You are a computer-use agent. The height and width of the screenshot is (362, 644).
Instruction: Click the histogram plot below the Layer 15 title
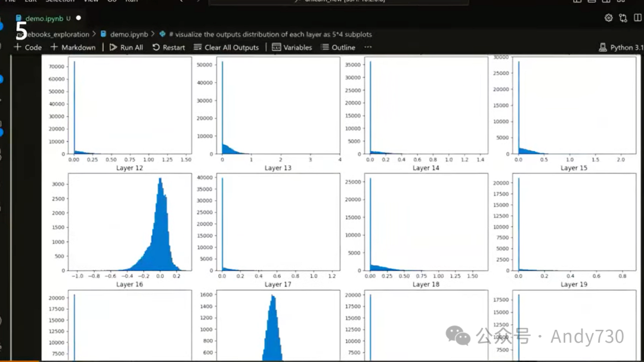[x=574, y=222]
